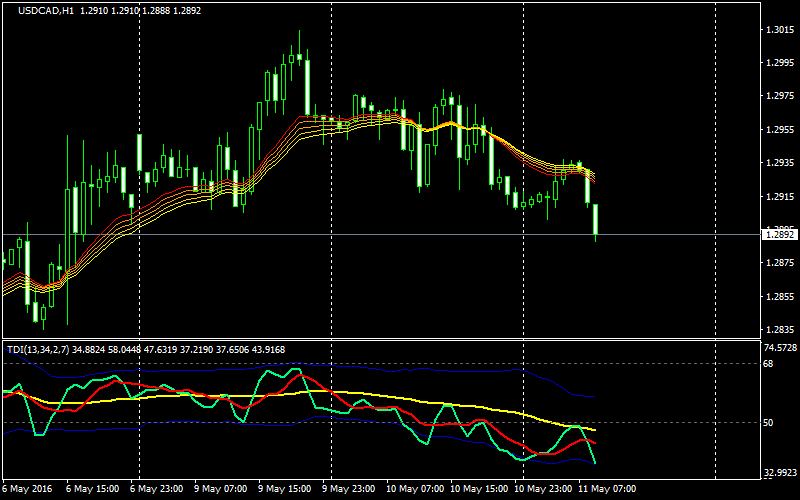800x500 pixels.
Task: Select the latest falling candle at chart's right
Action: [x=596, y=220]
